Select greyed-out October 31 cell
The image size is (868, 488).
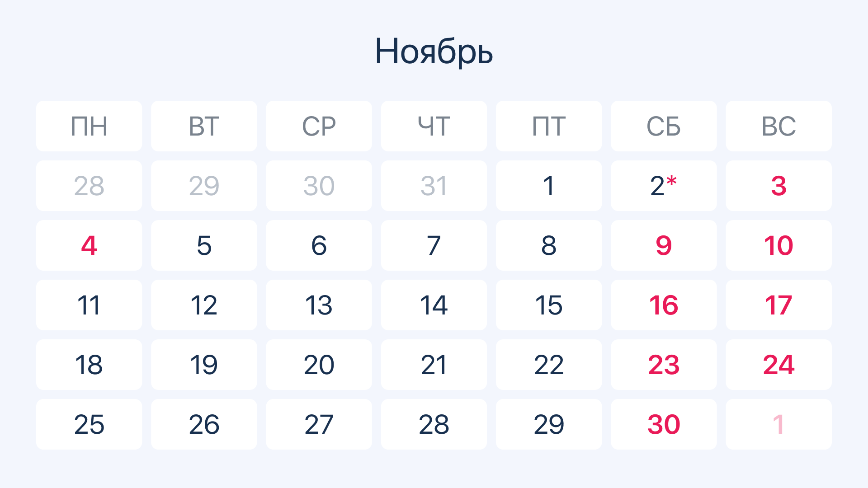point(434,186)
